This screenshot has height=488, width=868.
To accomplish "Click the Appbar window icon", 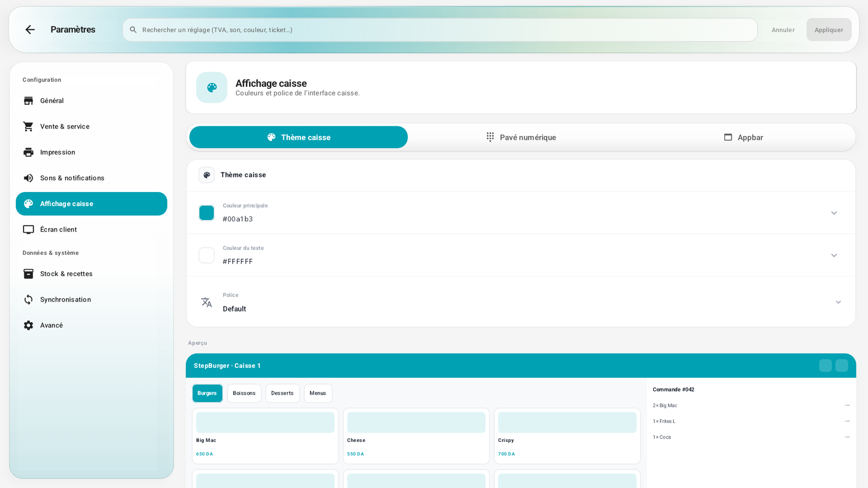I will coord(728,137).
